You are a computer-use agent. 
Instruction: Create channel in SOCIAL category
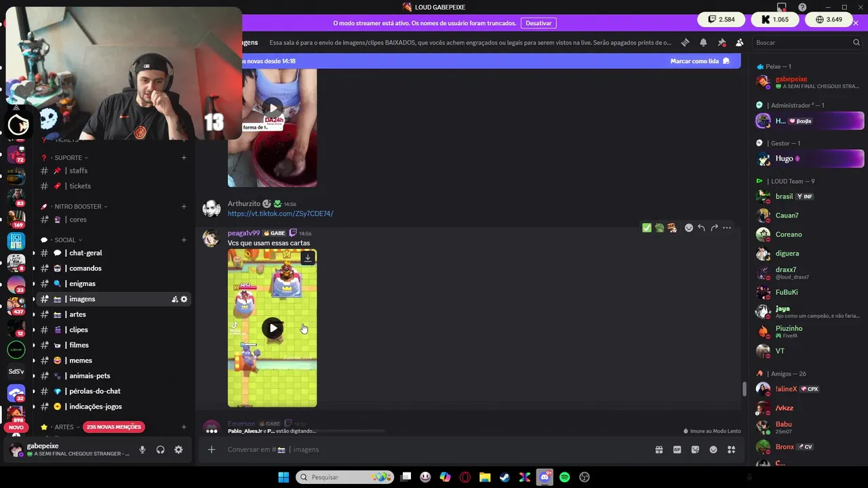pyautogui.click(x=184, y=240)
